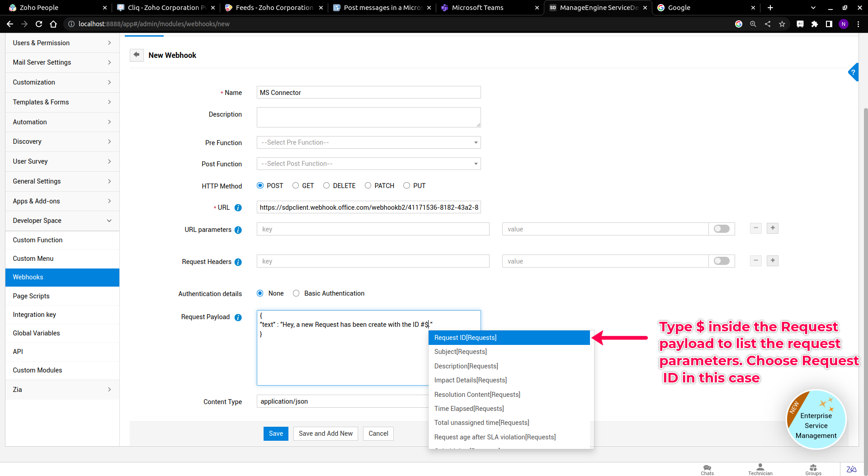The image size is (868, 476).
Task: Open Custom Function in the sidebar
Action: click(38, 240)
